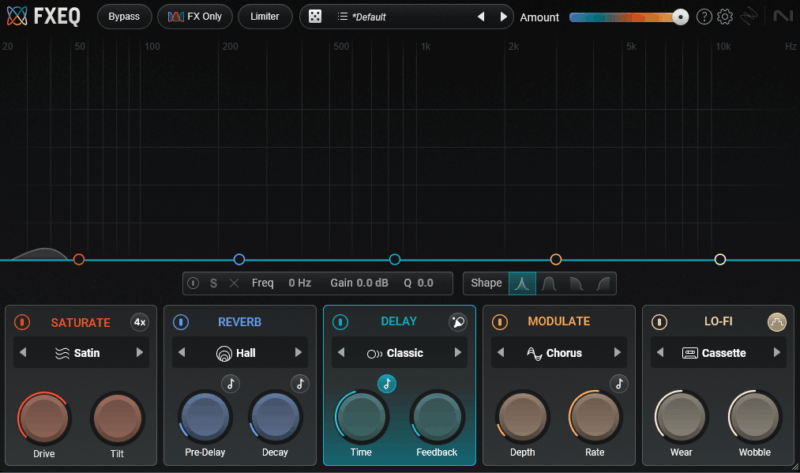
Task: Open the Hall reverb type selector
Action: 238,353
